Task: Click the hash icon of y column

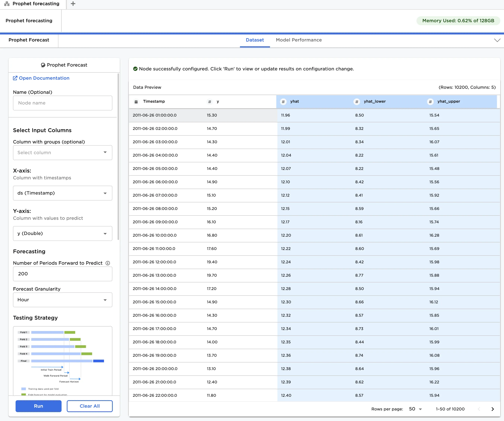Action: pos(210,102)
